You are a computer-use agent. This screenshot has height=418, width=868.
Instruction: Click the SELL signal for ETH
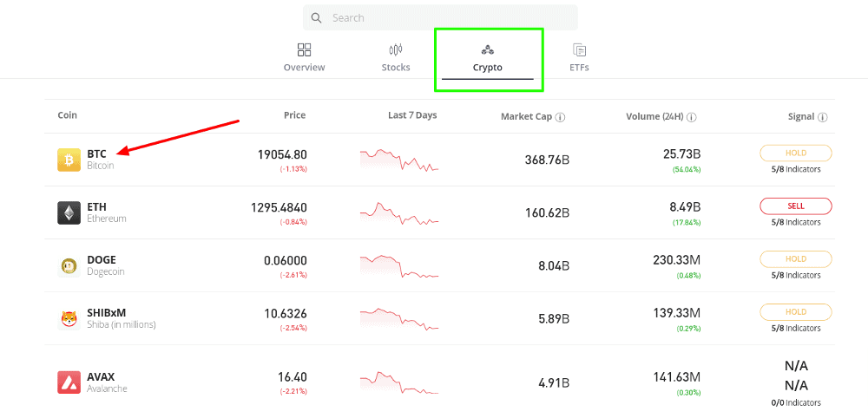pos(795,206)
